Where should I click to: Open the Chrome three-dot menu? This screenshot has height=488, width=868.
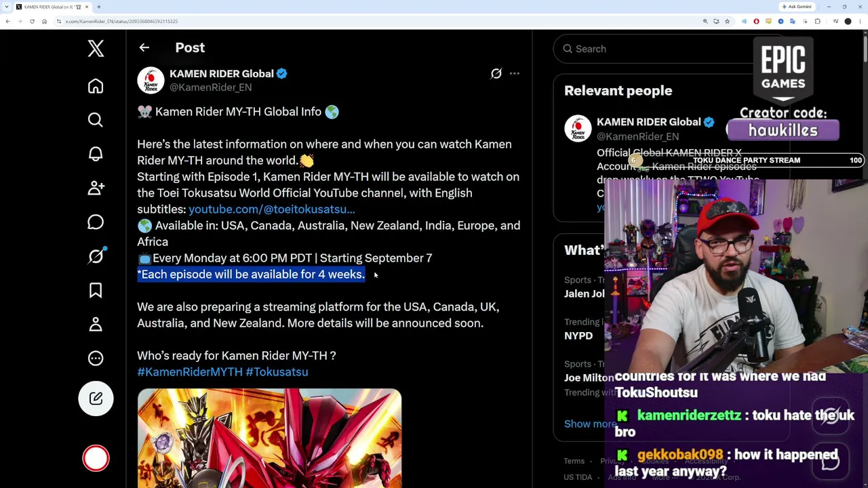point(861,22)
